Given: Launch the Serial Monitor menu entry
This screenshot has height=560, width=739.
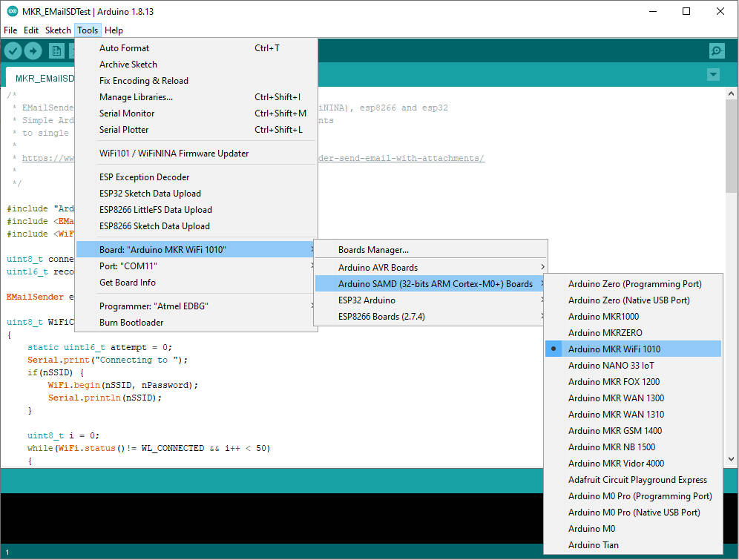Looking at the screenshot, I should coord(196,113).
